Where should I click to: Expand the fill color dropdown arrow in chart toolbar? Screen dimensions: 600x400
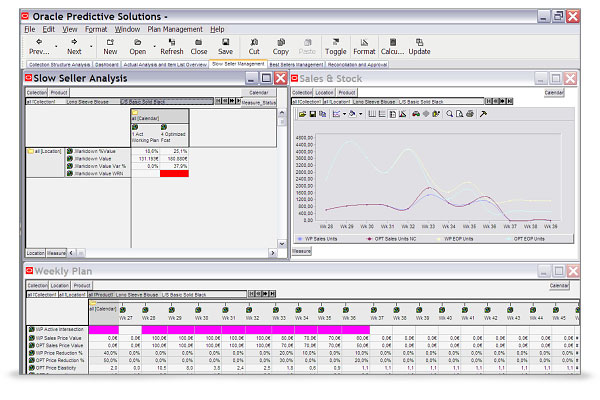click(360, 114)
